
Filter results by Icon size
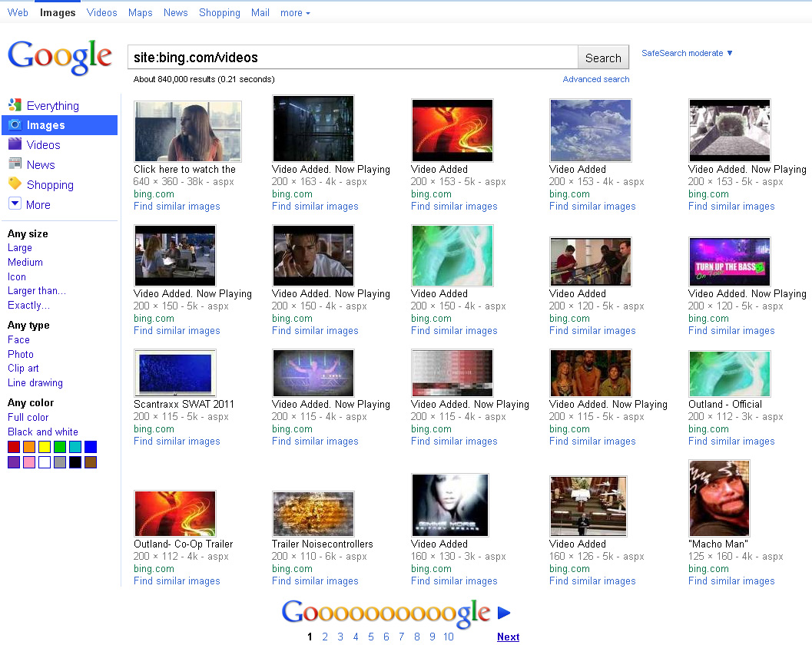click(x=17, y=277)
